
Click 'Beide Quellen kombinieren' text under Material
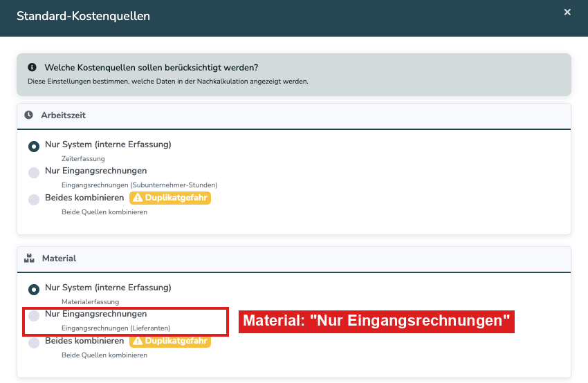point(104,355)
